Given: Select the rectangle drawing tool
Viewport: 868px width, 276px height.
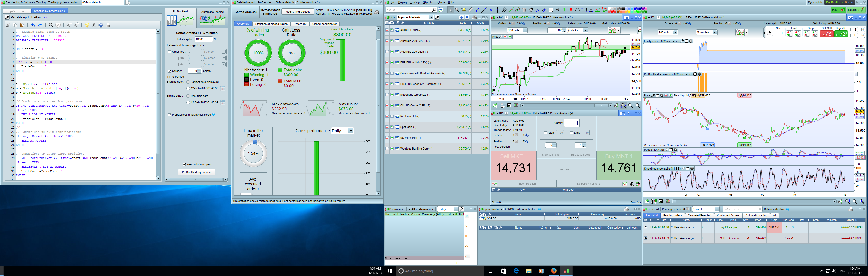Looking at the screenshot, I should coord(584,10).
